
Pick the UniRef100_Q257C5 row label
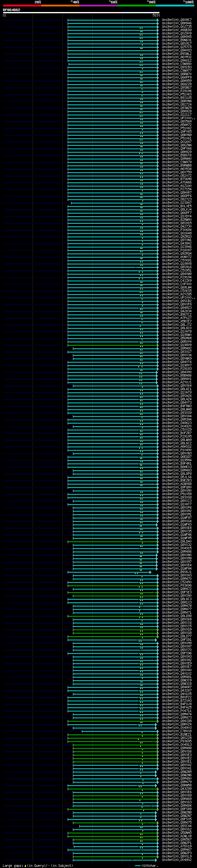(176, 47)
